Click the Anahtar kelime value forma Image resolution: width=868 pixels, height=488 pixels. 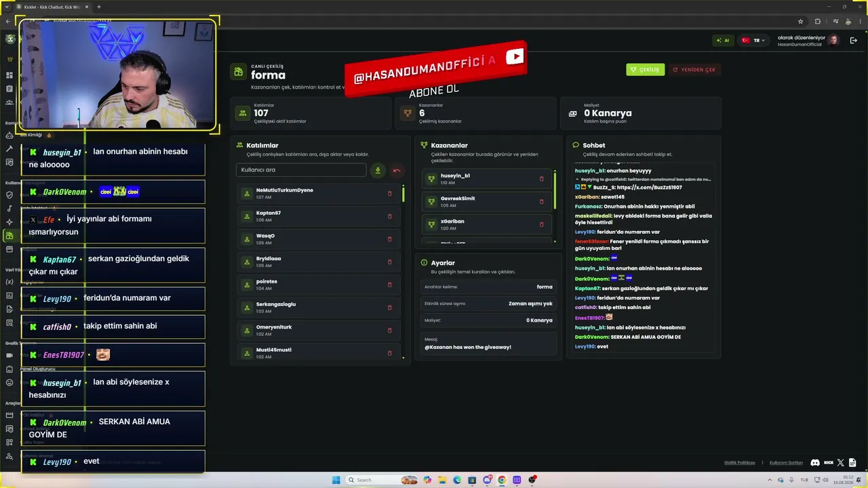pos(545,287)
